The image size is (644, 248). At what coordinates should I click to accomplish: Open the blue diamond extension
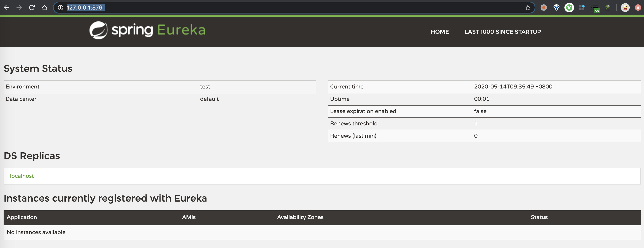(556, 8)
